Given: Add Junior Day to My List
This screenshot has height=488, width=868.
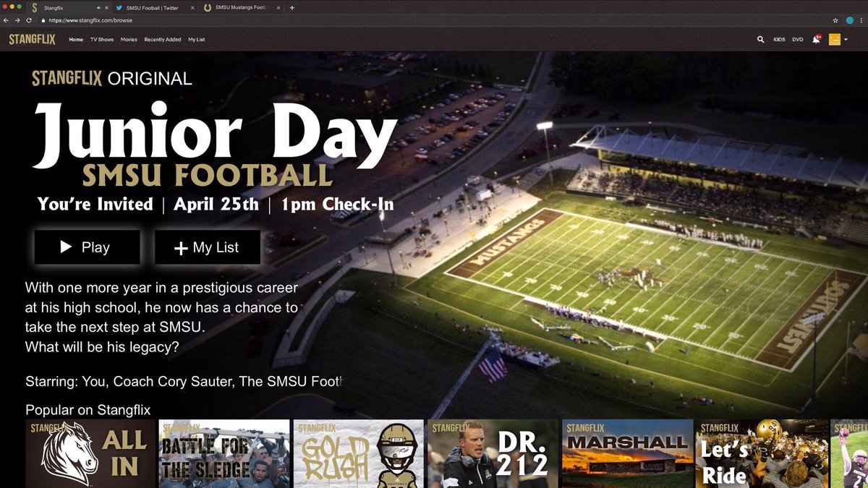Looking at the screenshot, I should pos(207,247).
